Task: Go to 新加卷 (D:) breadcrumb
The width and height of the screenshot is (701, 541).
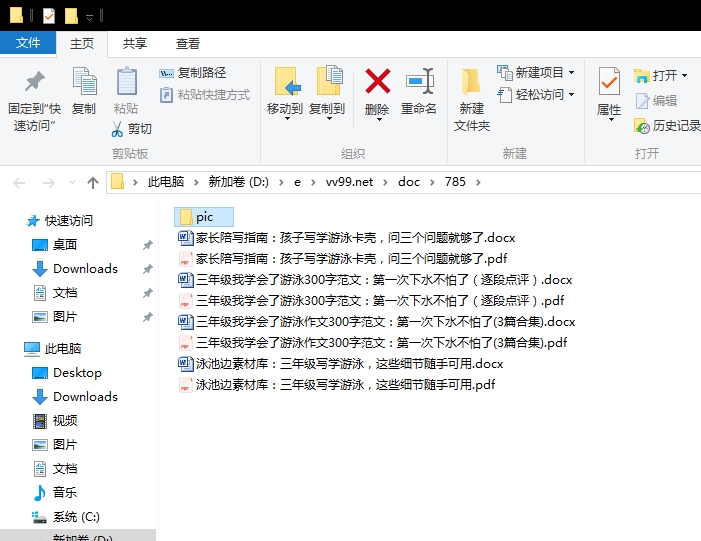Action: pos(238,182)
